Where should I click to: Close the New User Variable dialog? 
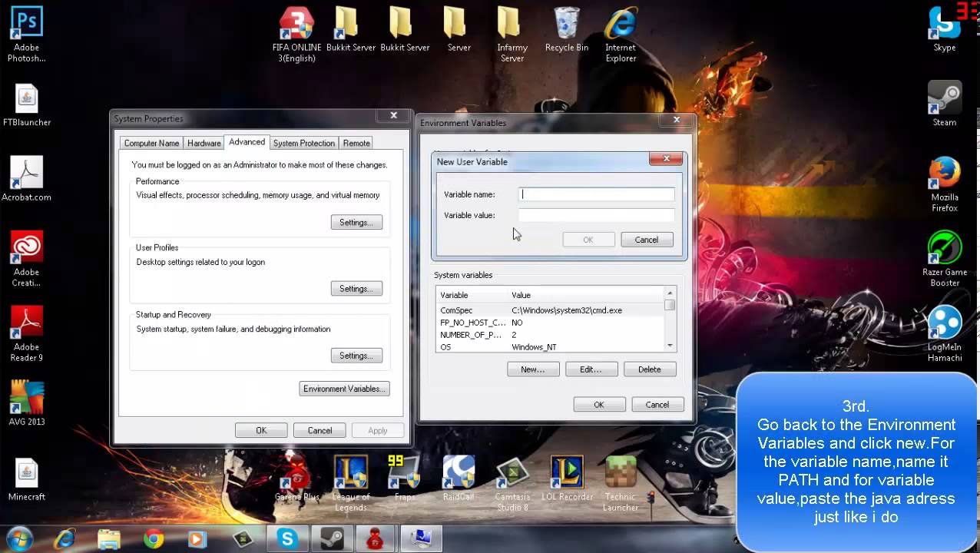[x=666, y=159]
